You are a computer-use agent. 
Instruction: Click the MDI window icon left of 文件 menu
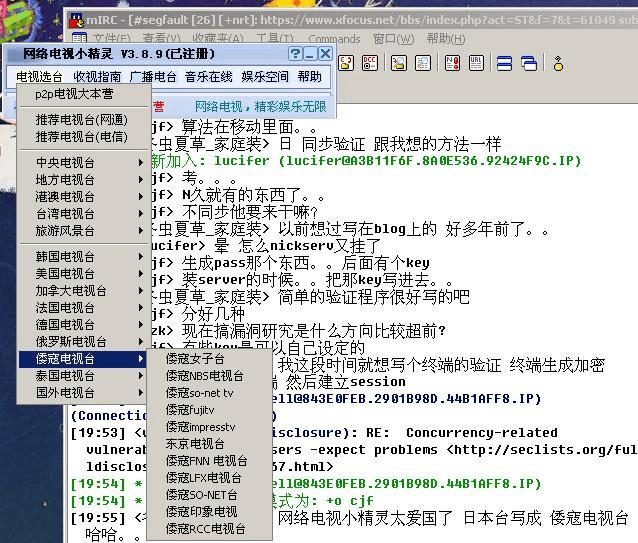(x=79, y=39)
